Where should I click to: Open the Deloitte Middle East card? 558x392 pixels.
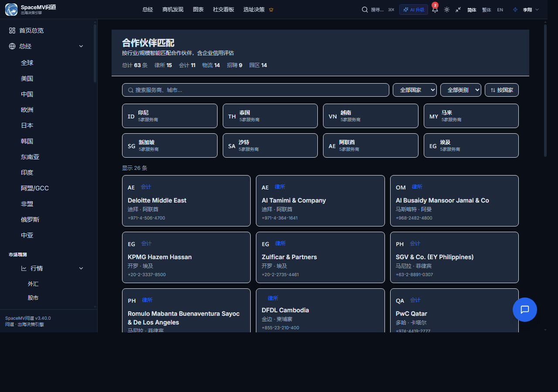[186, 201]
